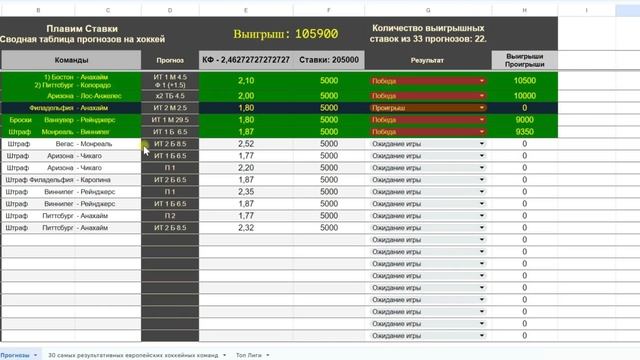640x360 pixels.
Task: Click the Прогноз header cell
Action: pos(170,60)
